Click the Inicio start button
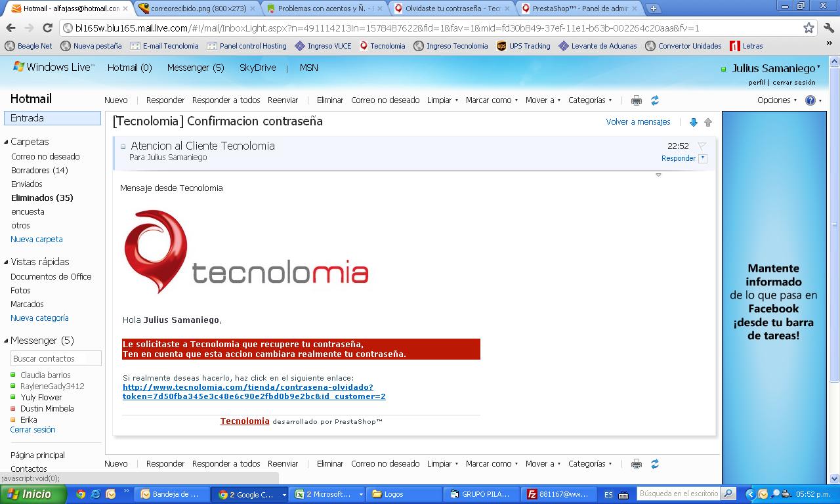This screenshot has width=840, height=504. (x=33, y=494)
